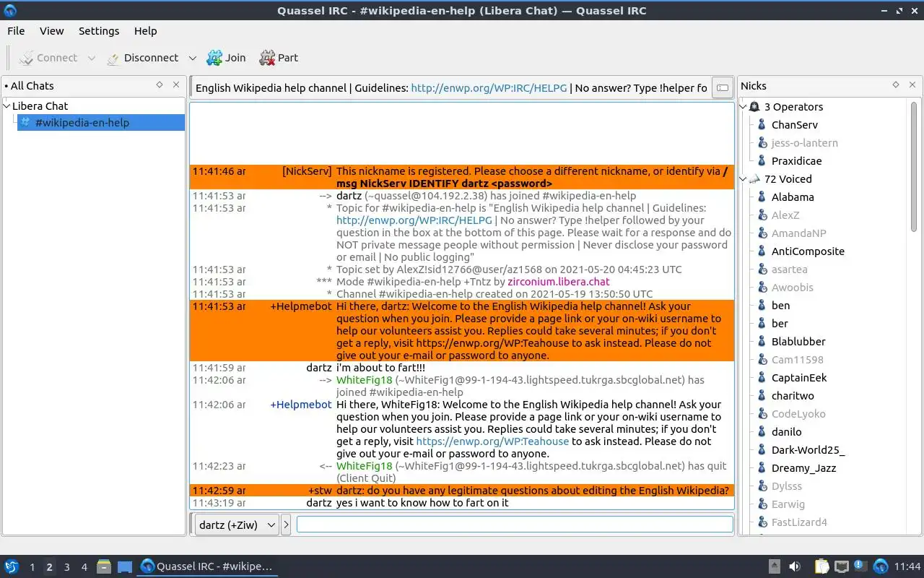
Task: Click the asartea user icon
Action: pyautogui.click(x=761, y=269)
